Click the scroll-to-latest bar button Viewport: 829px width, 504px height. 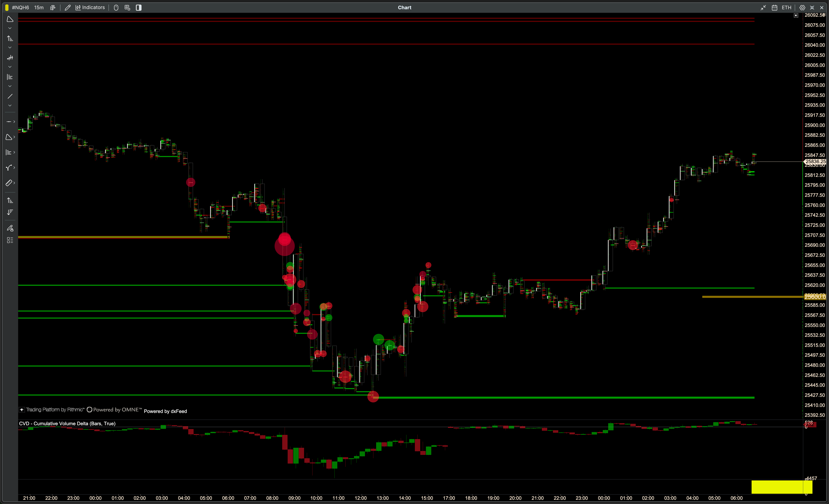pos(796,16)
